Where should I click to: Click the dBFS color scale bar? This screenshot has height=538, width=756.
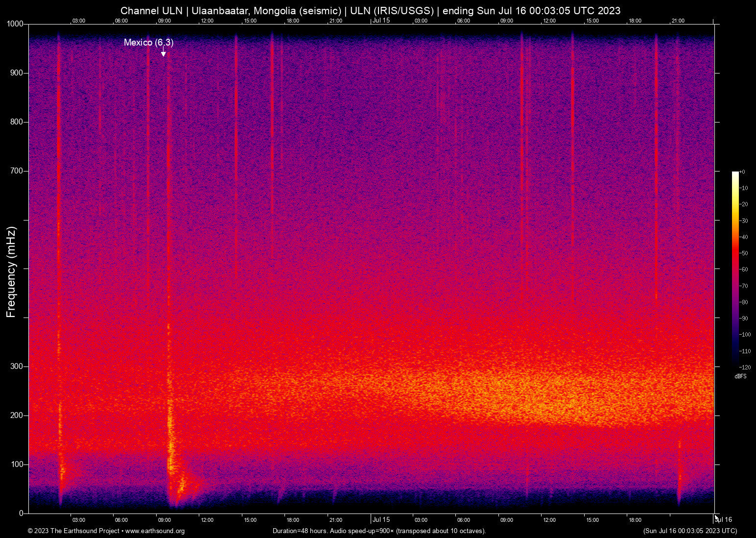[735, 269]
